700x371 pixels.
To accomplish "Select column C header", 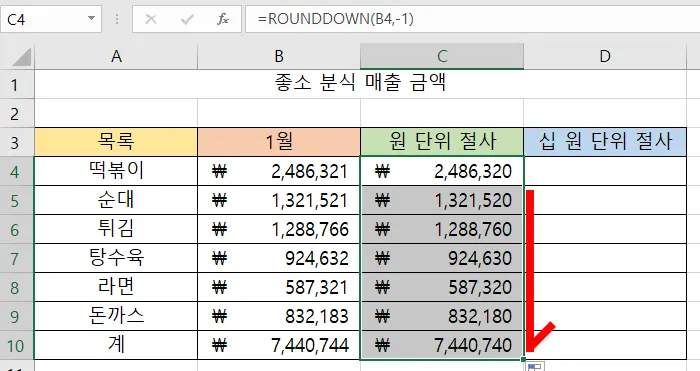I will click(442, 57).
